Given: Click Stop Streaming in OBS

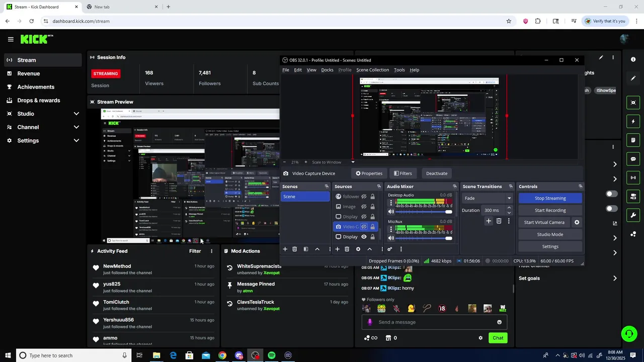Looking at the screenshot, I should click(x=550, y=198).
